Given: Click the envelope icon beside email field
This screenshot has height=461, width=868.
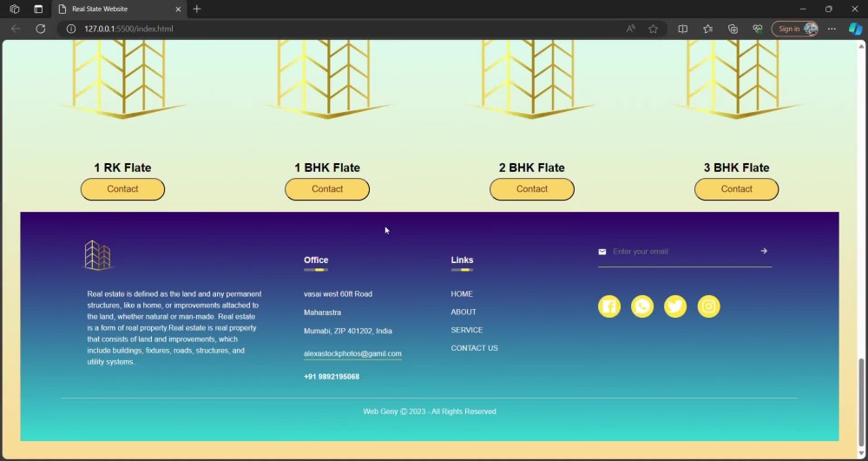Looking at the screenshot, I should (x=602, y=252).
